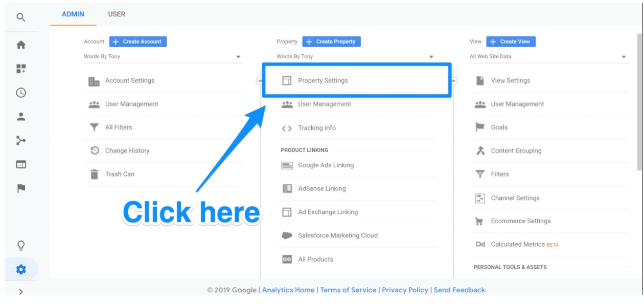Click the search magnifier icon in sidebar
The height and width of the screenshot is (304, 644).
(20, 17)
